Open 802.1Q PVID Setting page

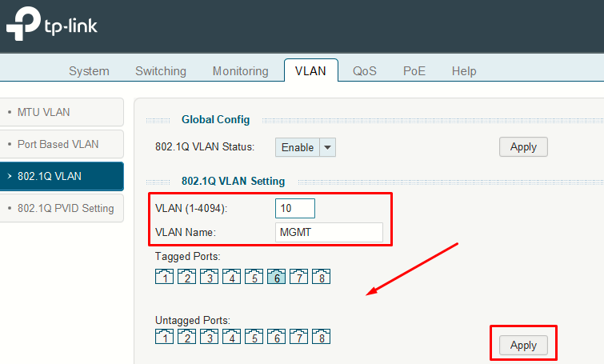pyautogui.click(x=62, y=208)
